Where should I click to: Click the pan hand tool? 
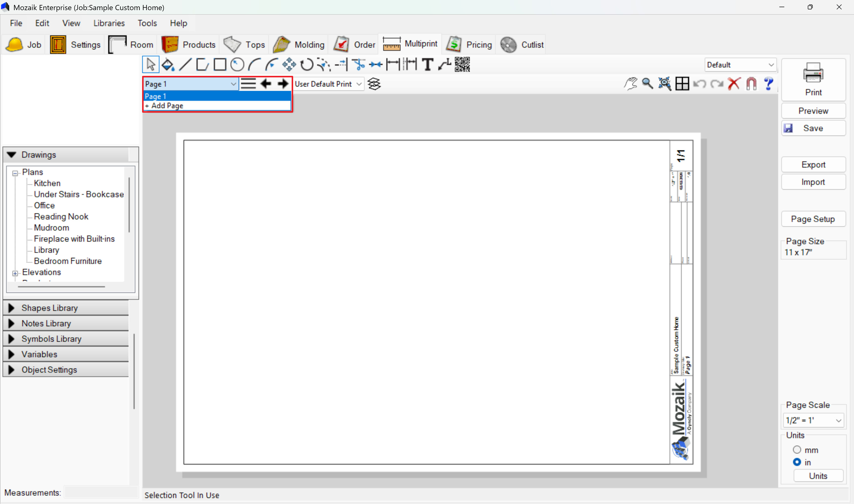[x=631, y=84]
